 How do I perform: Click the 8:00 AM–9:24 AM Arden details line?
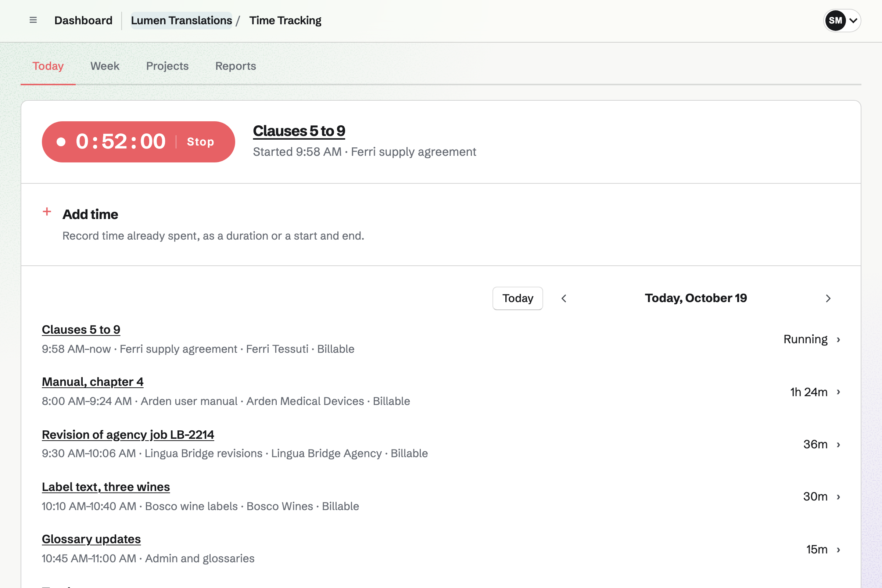pos(226,401)
